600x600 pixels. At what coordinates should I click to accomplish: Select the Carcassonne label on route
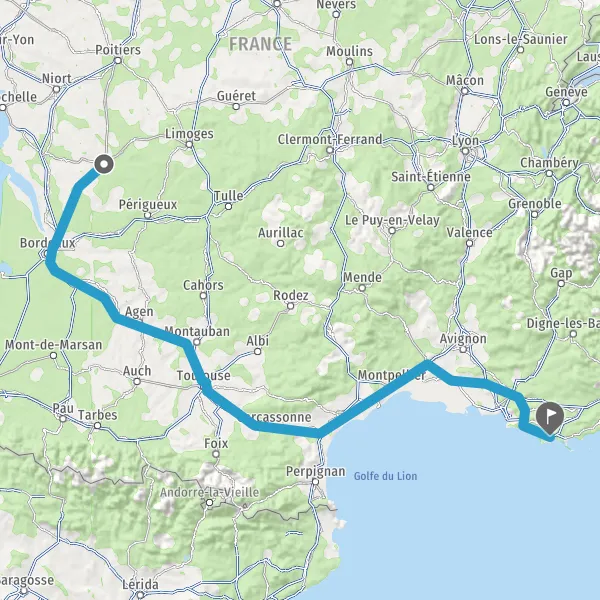click(x=278, y=417)
